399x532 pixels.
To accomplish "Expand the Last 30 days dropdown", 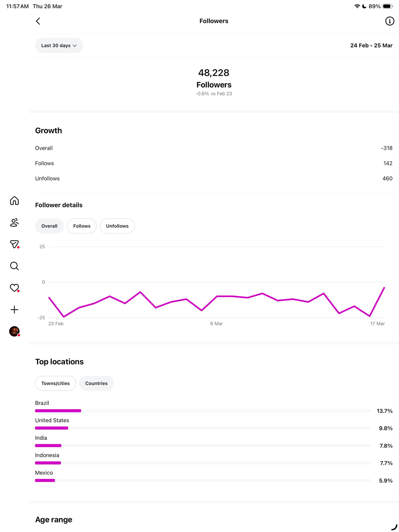I will click(59, 46).
